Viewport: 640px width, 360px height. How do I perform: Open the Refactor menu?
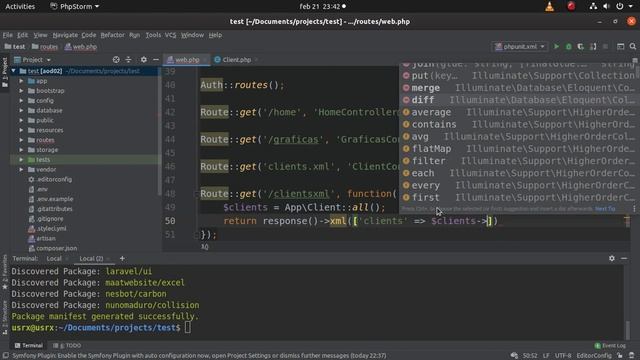(x=112, y=35)
